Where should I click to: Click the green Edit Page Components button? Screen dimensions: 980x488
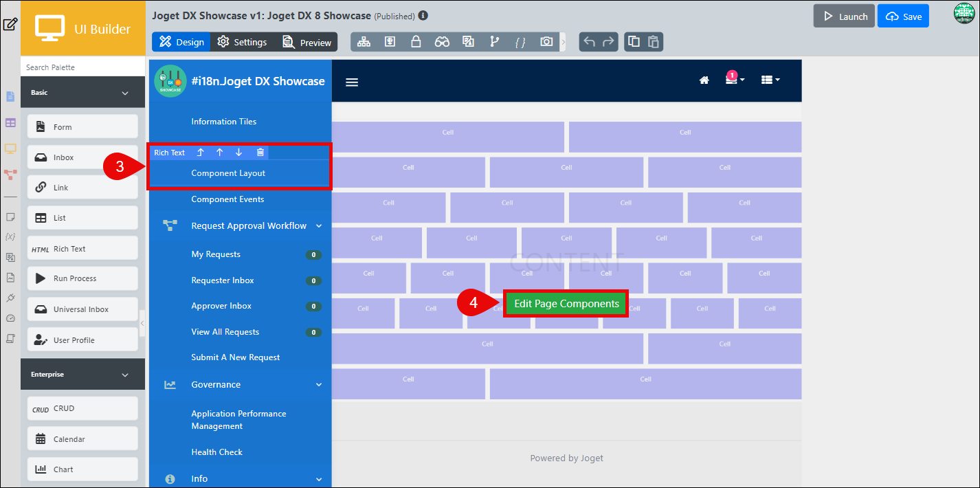tap(566, 304)
